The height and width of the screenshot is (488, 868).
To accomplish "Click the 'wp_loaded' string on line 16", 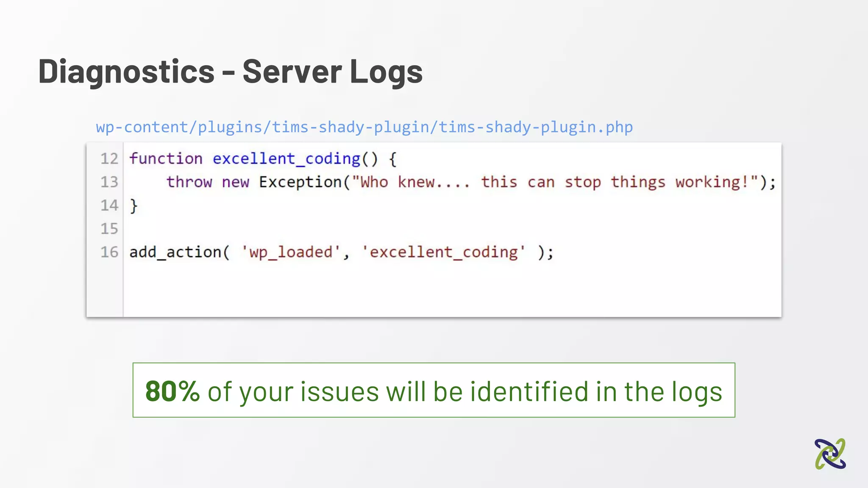I will coord(291,252).
